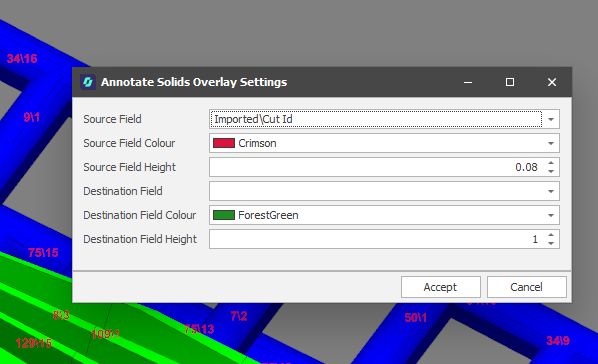This screenshot has height=364, width=598.
Task: Minimize the Annotate Solids Overlay Settings dialog
Action: 468,82
